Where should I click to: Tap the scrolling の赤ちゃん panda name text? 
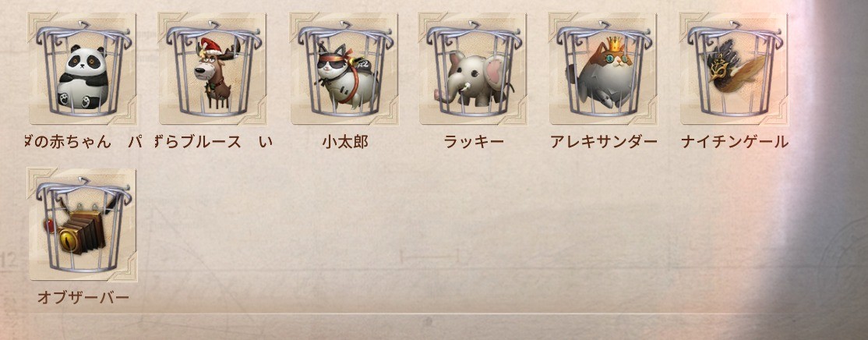[x=69, y=142]
